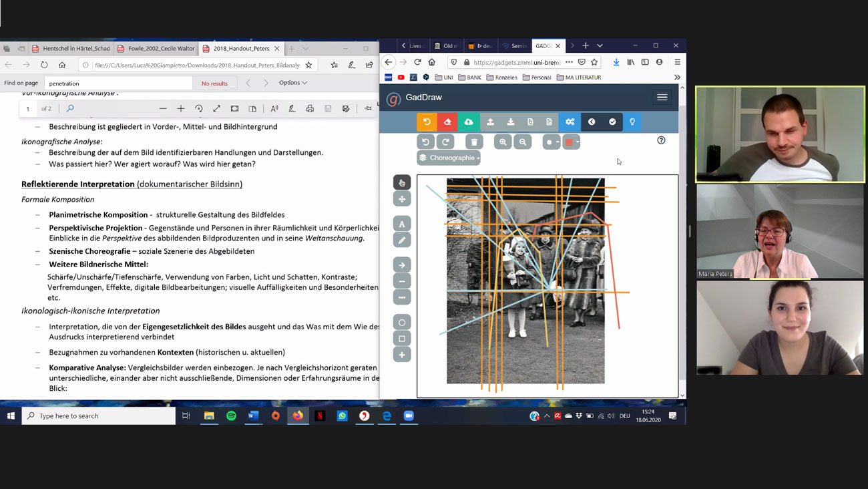This screenshot has height=489, width=868.
Task: Click the checkmark circle icon in GadDraw
Action: 612,122
